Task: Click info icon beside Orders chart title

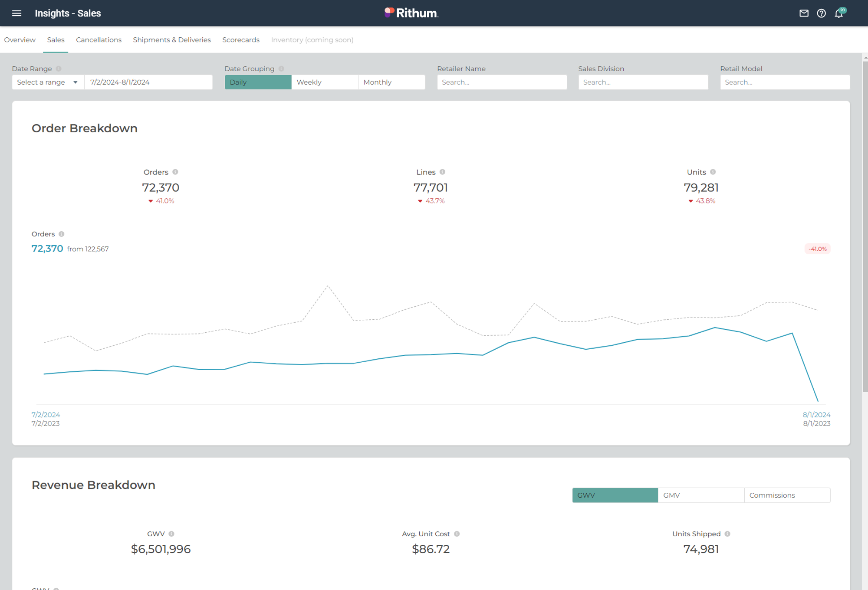Action: [x=62, y=234]
